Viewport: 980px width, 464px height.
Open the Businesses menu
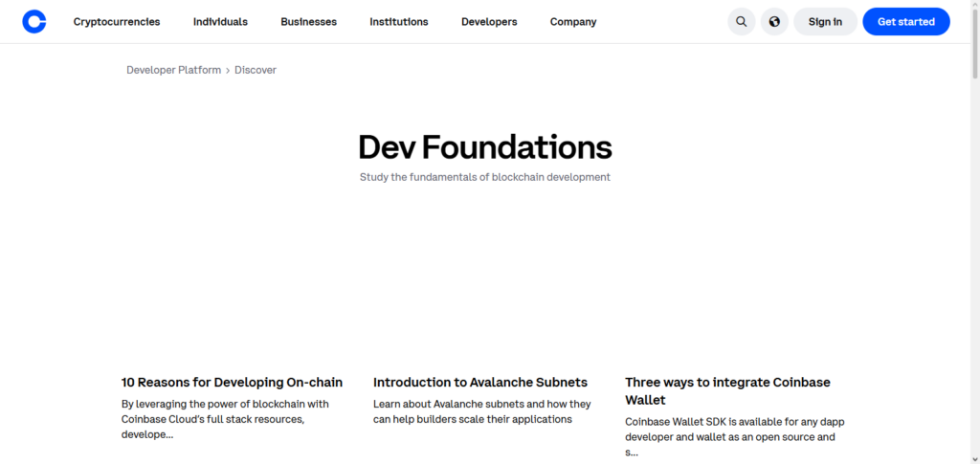[309, 22]
